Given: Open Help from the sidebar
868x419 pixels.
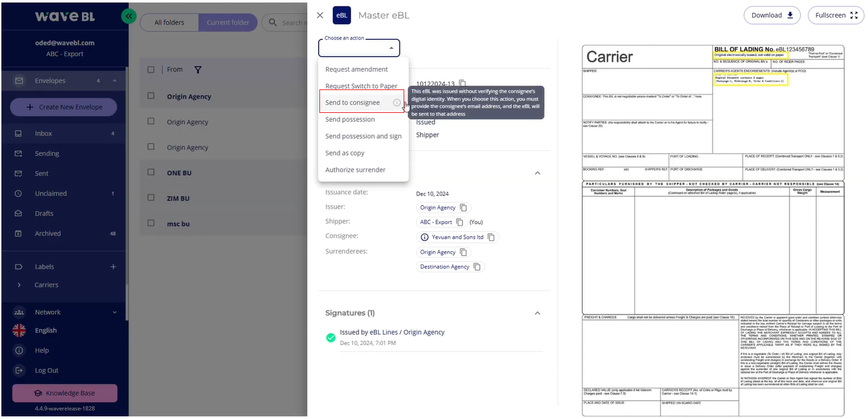Looking at the screenshot, I should pos(42,350).
